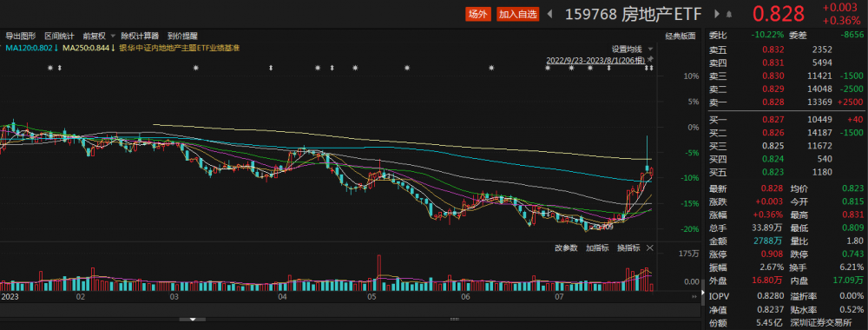Click 买四 price 0.824
This screenshot has width=868, height=330.
click(x=773, y=159)
